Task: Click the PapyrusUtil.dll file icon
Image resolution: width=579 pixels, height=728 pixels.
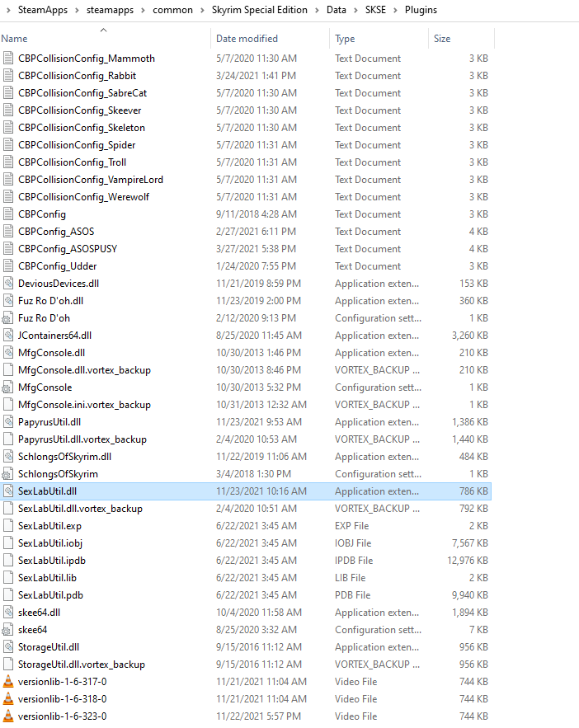Action: (x=8, y=421)
